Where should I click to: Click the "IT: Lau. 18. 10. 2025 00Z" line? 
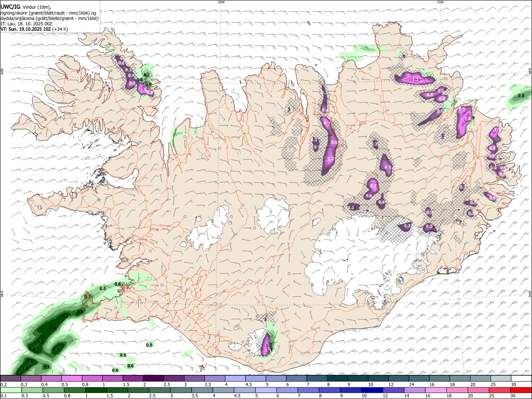click(26, 24)
